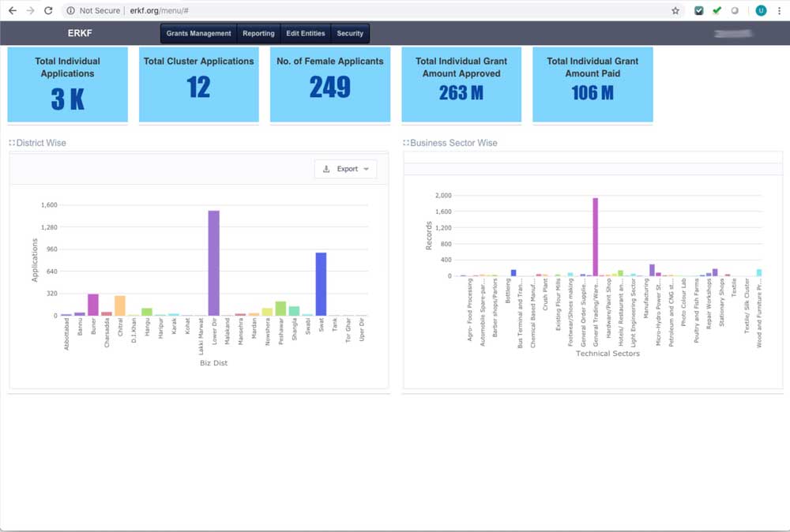The width and height of the screenshot is (790, 532).
Task: Click the Records axis title
Action: coord(429,235)
